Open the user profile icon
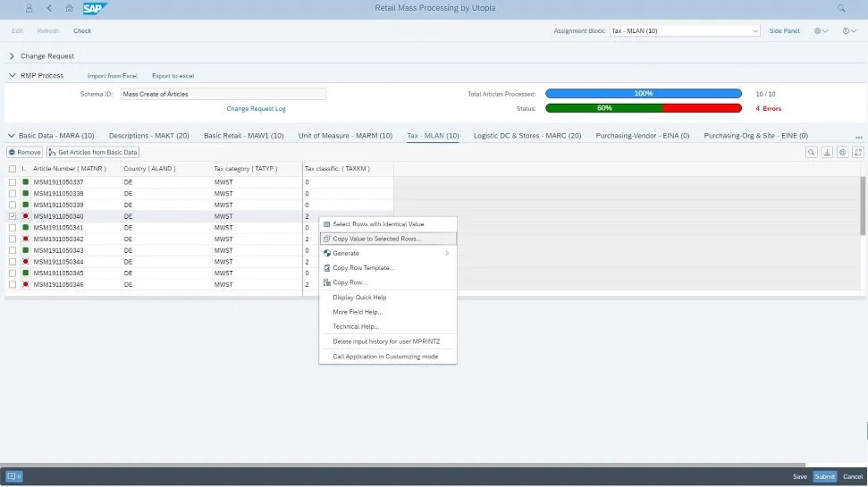The width and height of the screenshot is (868, 487). pos(29,8)
